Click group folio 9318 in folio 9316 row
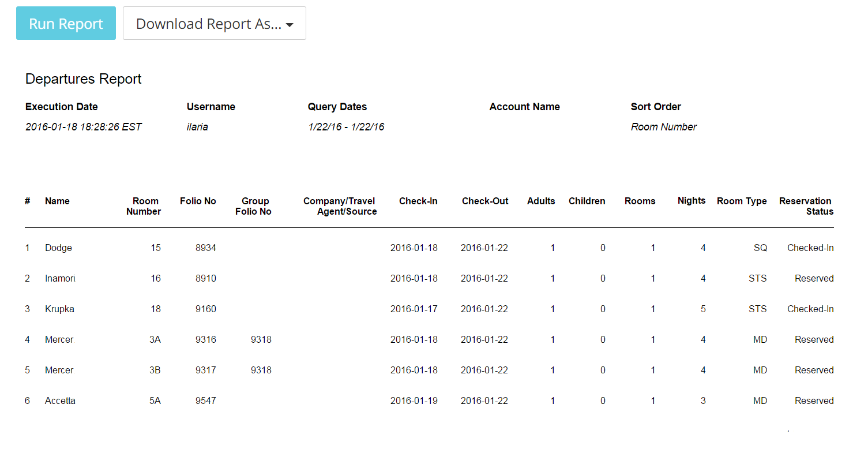 (x=261, y=340)
